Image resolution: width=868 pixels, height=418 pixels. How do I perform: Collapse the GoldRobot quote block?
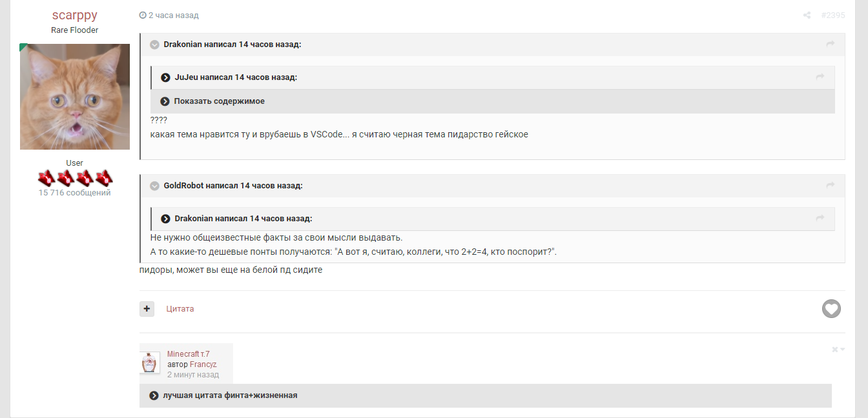coord(155,186)
